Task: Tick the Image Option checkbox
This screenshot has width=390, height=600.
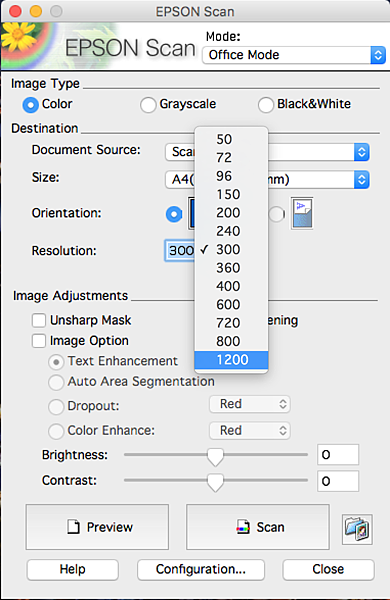Action: coord(39,341)
